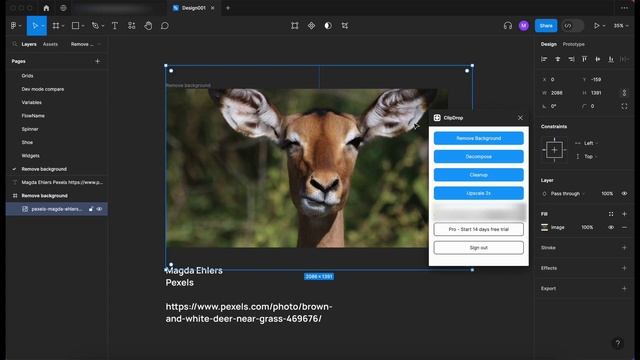Click the globe icon in title bar
Image resolution: width=640 pixels, height=360 pixels.
[x=63, y=8]
